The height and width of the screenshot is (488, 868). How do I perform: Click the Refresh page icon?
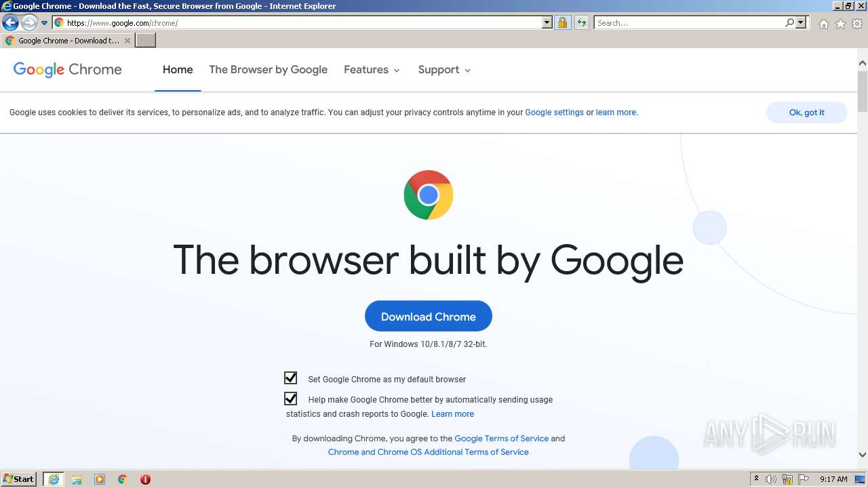[582, 23]
